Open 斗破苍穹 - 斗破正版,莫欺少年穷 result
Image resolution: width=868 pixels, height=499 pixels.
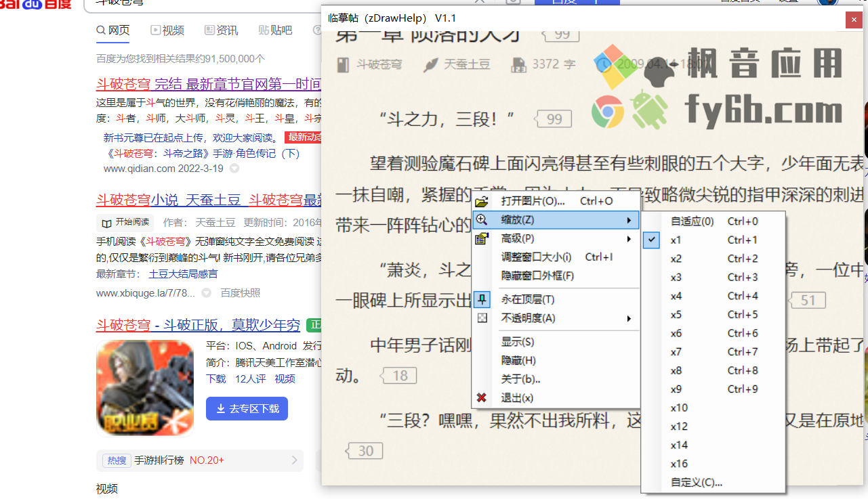pos(198,325)
